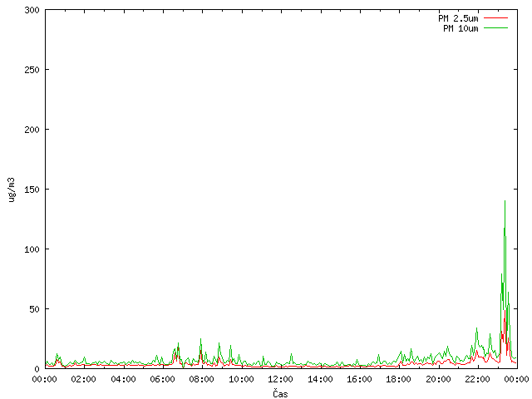
Task: Click the x-axis time label 18:00
Action: point(398,379)
